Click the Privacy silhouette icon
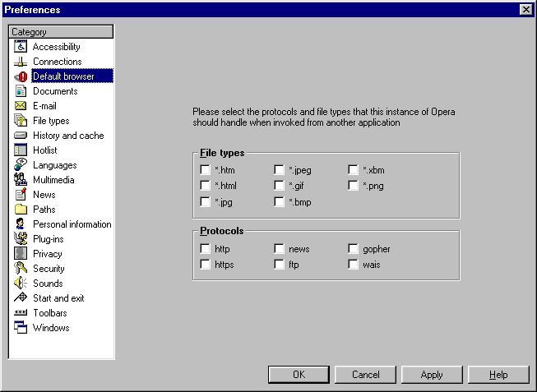 pyautogui.click(x=21, y=253)
